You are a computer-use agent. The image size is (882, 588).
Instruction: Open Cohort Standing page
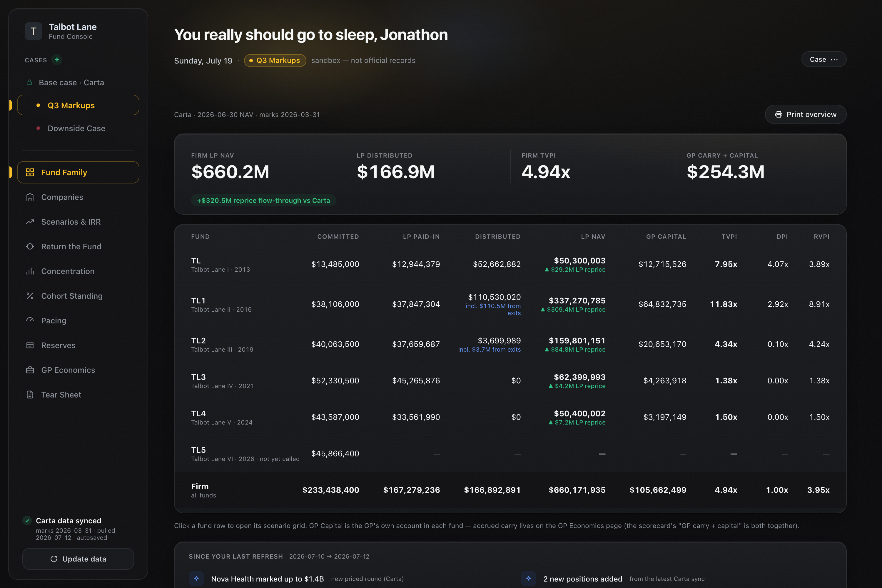coord(78,296)
